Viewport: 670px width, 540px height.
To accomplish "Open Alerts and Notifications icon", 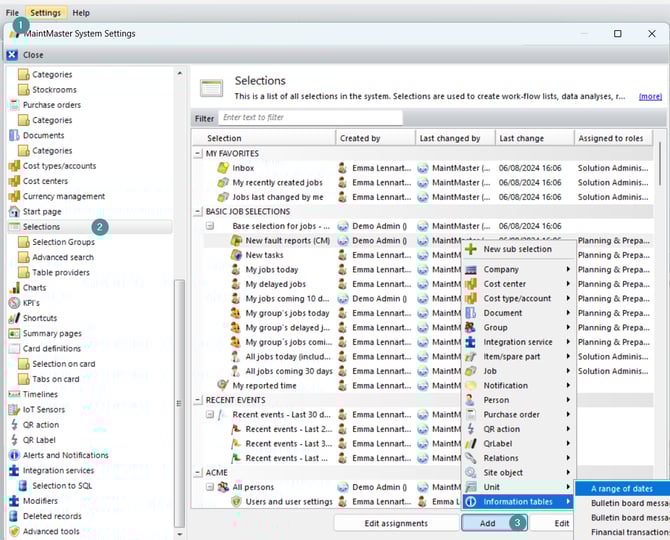I will pyautogui.click(x=14, y=455).
